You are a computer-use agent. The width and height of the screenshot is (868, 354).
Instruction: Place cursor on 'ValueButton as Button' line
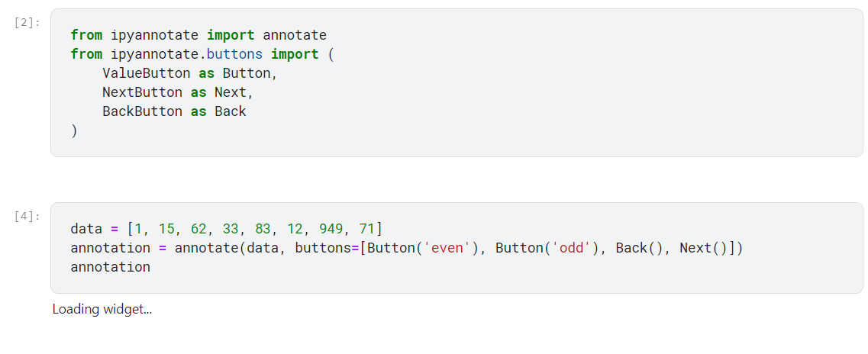189,73
